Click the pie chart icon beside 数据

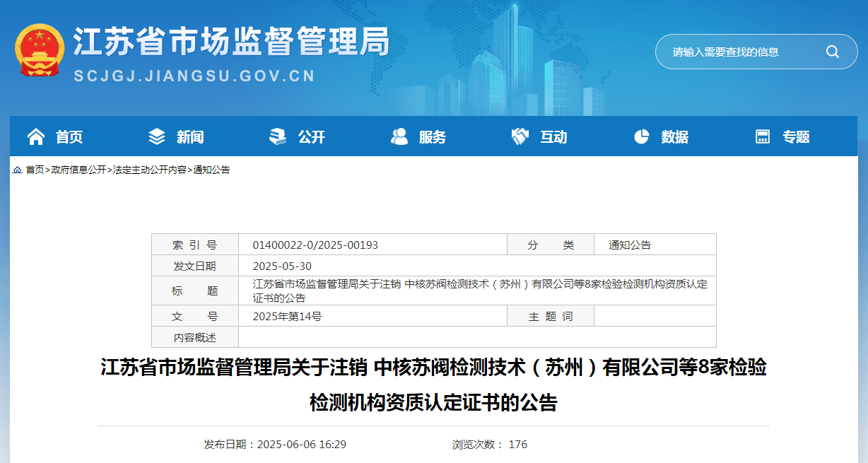click(x=641, y=136)
